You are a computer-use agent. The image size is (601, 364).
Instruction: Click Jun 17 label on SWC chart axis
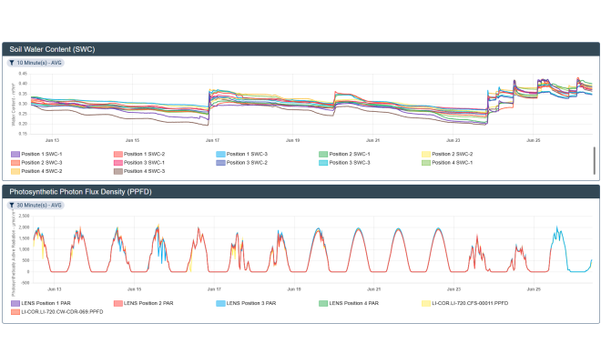point(212,141)
